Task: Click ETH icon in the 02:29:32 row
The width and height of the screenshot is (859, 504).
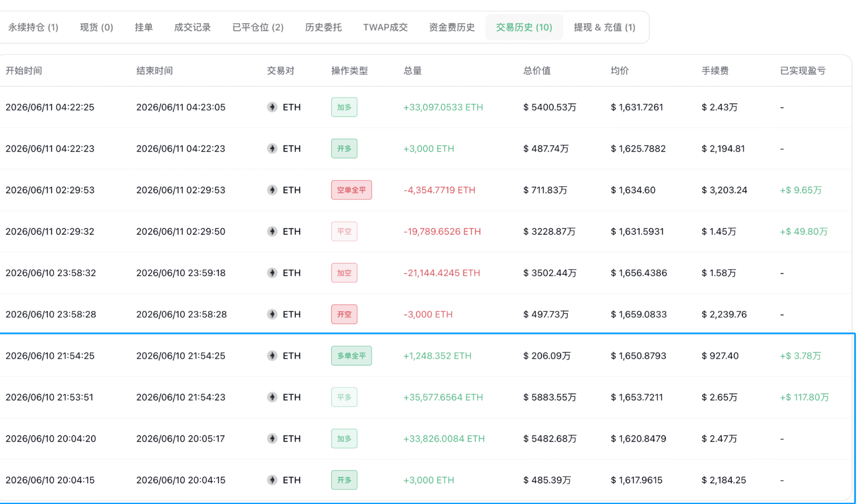Action: point(272,231)
